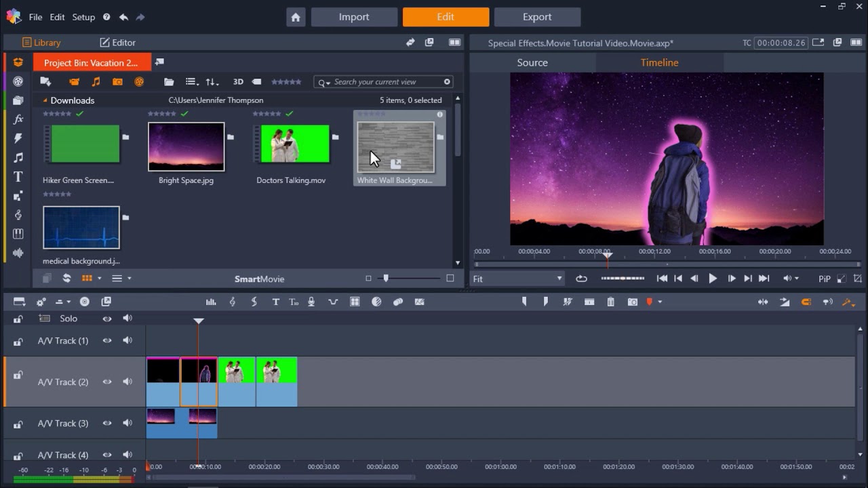Hide A/V Track (1) with eye icon
Screen dimensions: 868x488
click(106, 341)
